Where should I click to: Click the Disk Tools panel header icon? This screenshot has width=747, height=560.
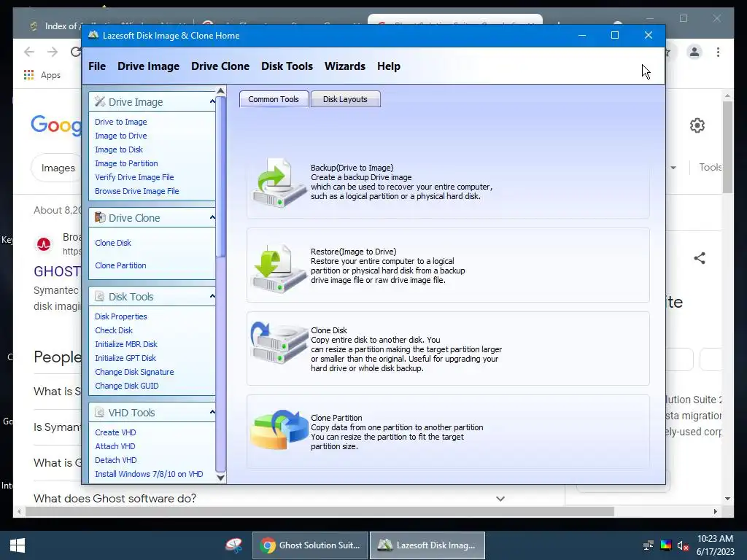point(99,296)
